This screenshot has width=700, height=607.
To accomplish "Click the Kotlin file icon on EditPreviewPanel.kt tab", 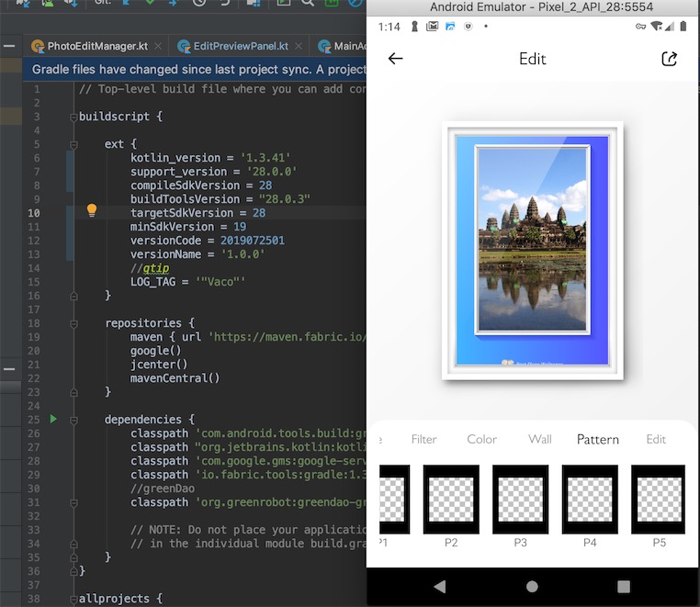I will [184, 46].
